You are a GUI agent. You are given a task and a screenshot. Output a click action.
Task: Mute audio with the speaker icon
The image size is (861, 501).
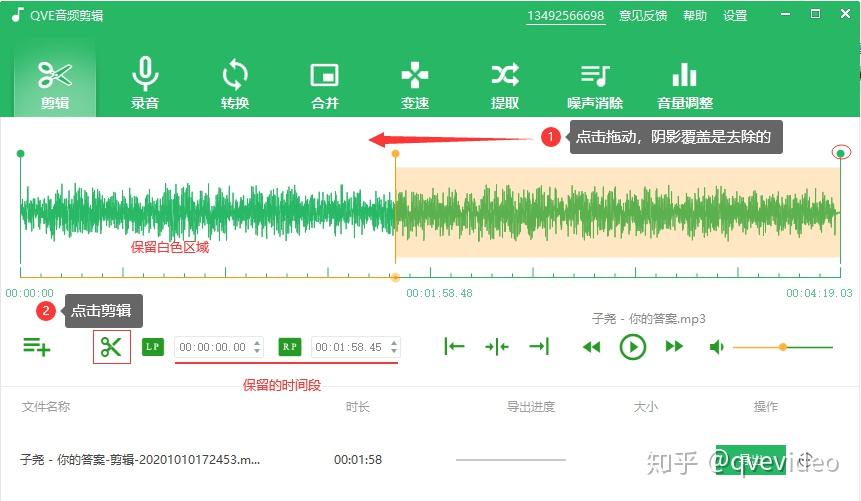(x=717, y=347)
